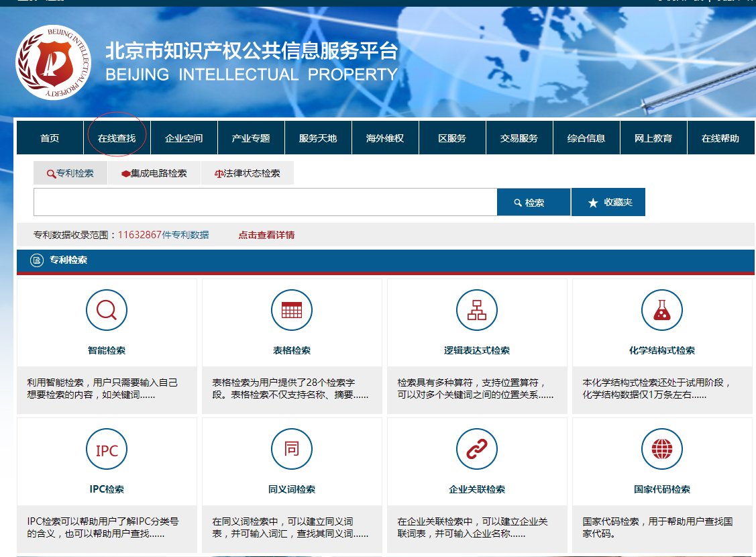Open the 海外维权 menu item
756x557 pixels.
coord(385,138)
